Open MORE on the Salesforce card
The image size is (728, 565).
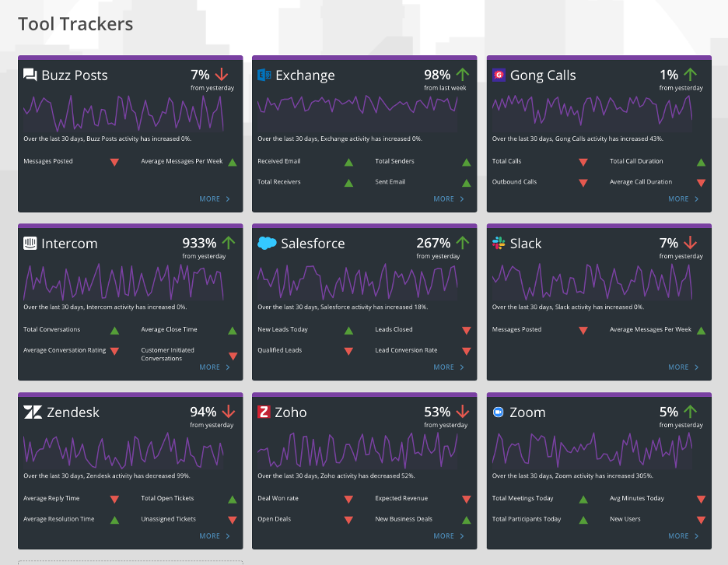pos(449,367)
